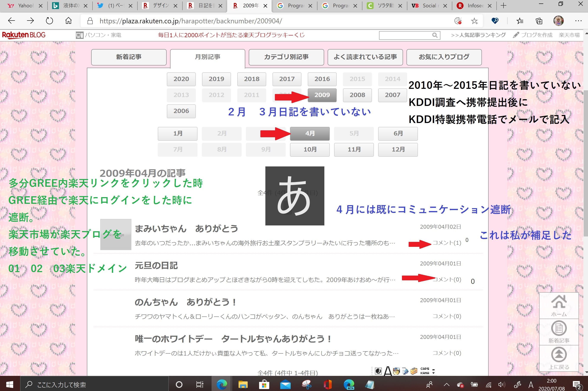Open Cortana circle on the taskbar
Image resolution: width=588 pixels, height=391 pixels.
coord(179,385)
